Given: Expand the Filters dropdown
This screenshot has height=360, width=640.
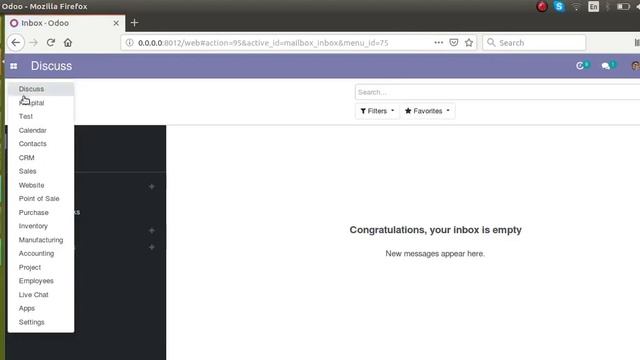Looking at the screenshot, I should click(x=377, y=111).
